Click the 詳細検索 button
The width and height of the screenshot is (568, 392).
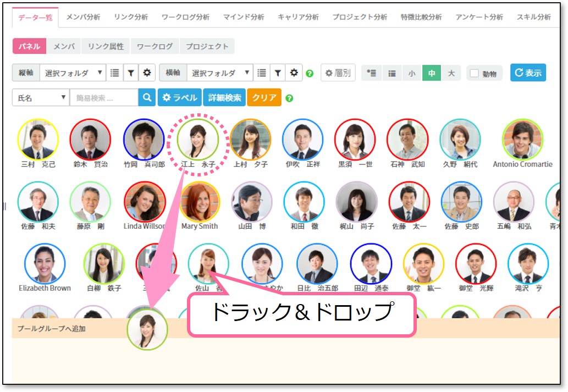224,98
